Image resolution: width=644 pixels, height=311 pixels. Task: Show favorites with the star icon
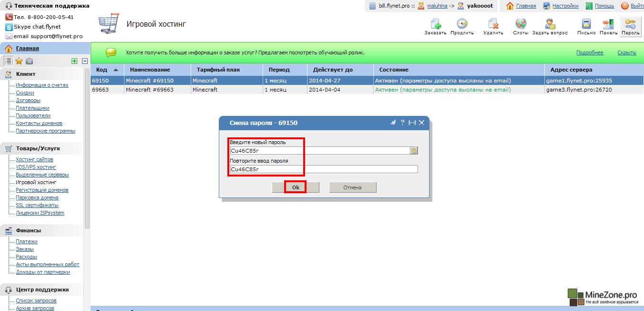19,61
